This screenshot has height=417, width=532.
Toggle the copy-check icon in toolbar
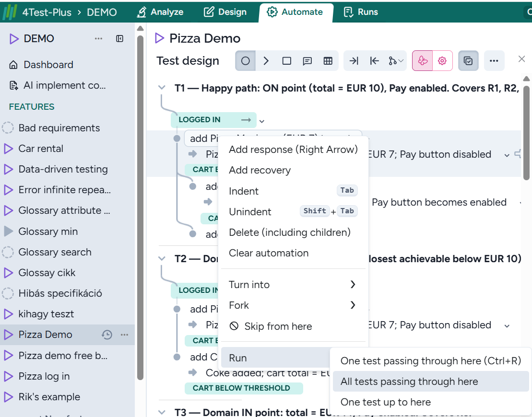pos(468,61)
